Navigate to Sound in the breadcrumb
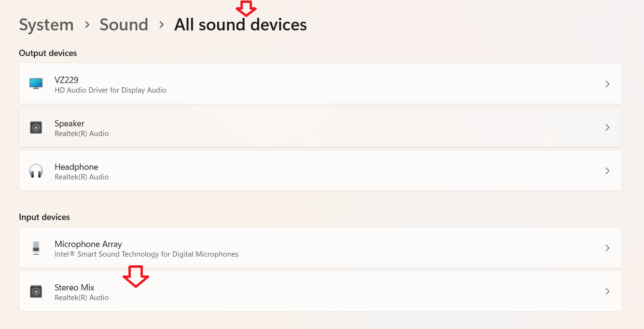This screenshot has height=329, width=644. click(124, 25)
